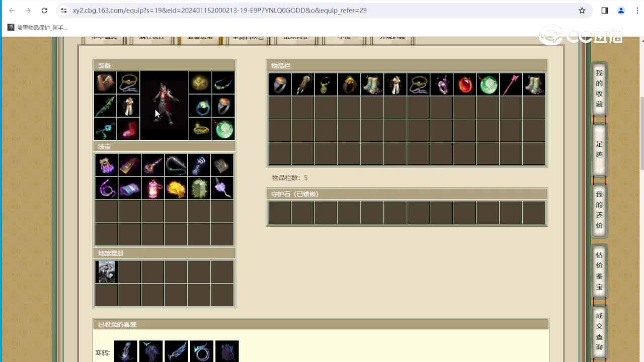This screenshot has width=644, height=362.
Task: Click the green blade weapon in equipment
Action: click(106, 106)
